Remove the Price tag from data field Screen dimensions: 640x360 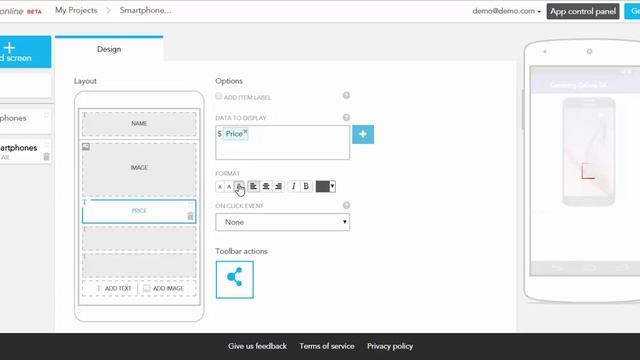[245, 131]
